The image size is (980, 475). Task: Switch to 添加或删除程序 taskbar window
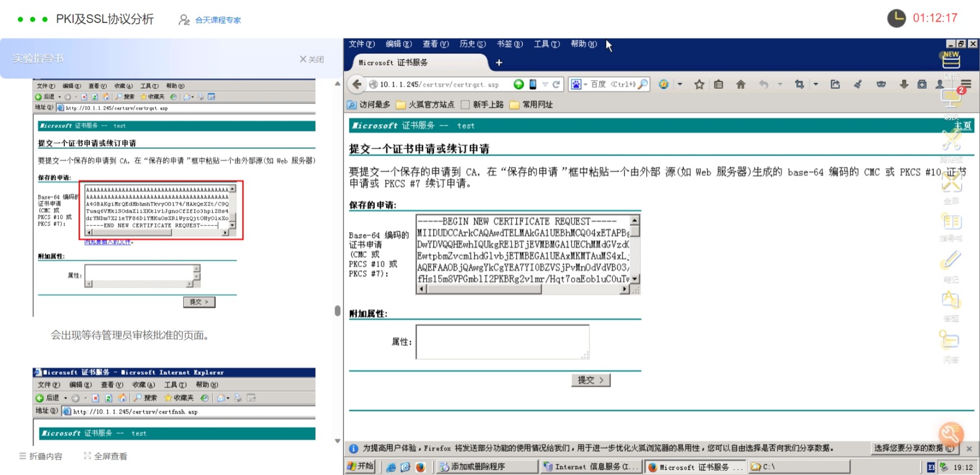486,467
